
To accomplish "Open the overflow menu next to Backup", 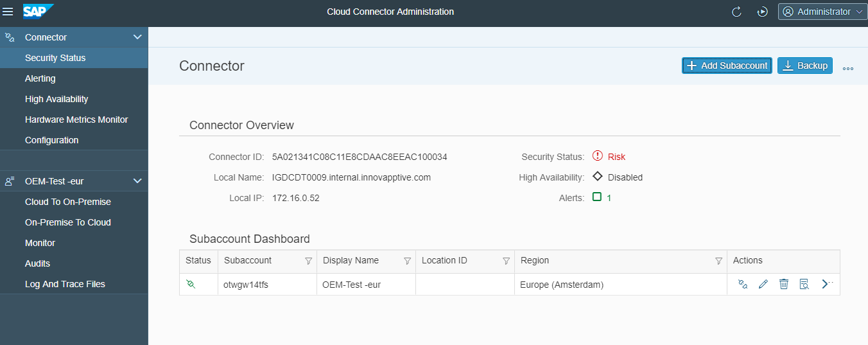I will click(847, 68).
